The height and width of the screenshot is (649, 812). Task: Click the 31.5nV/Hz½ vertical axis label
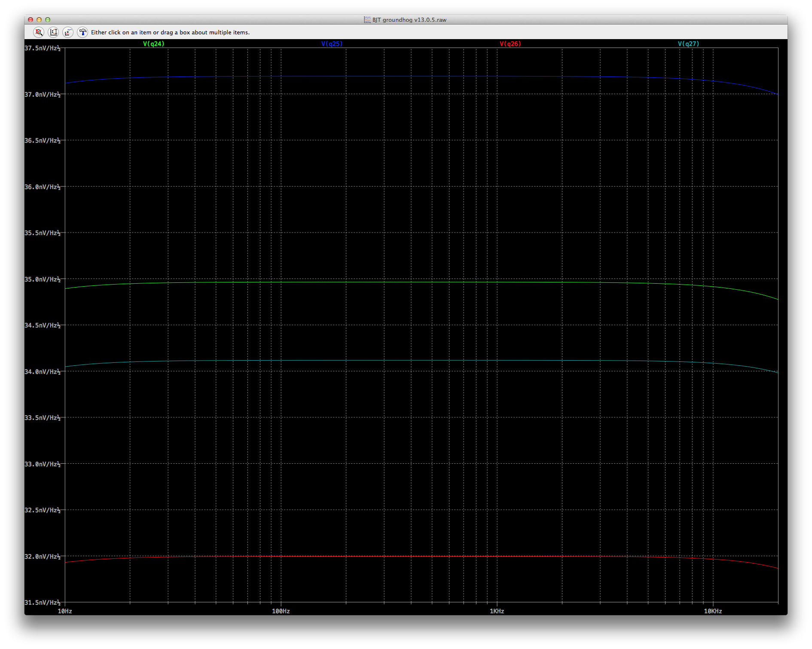(43, 603)
